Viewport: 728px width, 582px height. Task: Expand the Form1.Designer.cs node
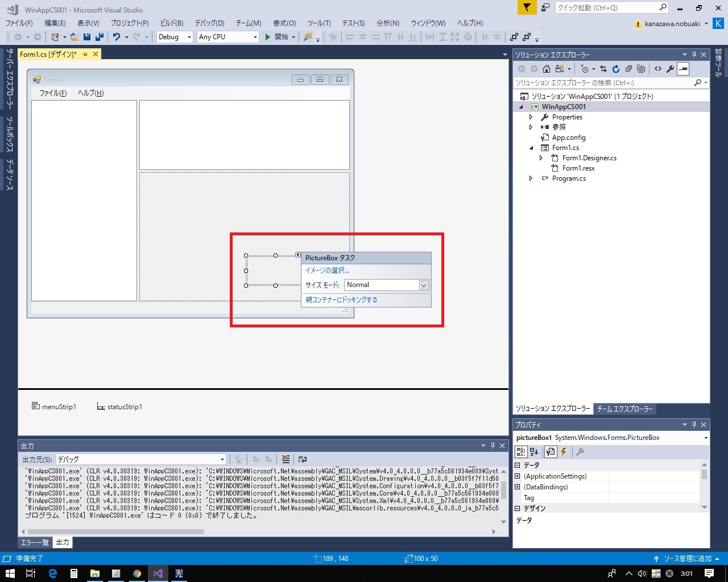541,158
